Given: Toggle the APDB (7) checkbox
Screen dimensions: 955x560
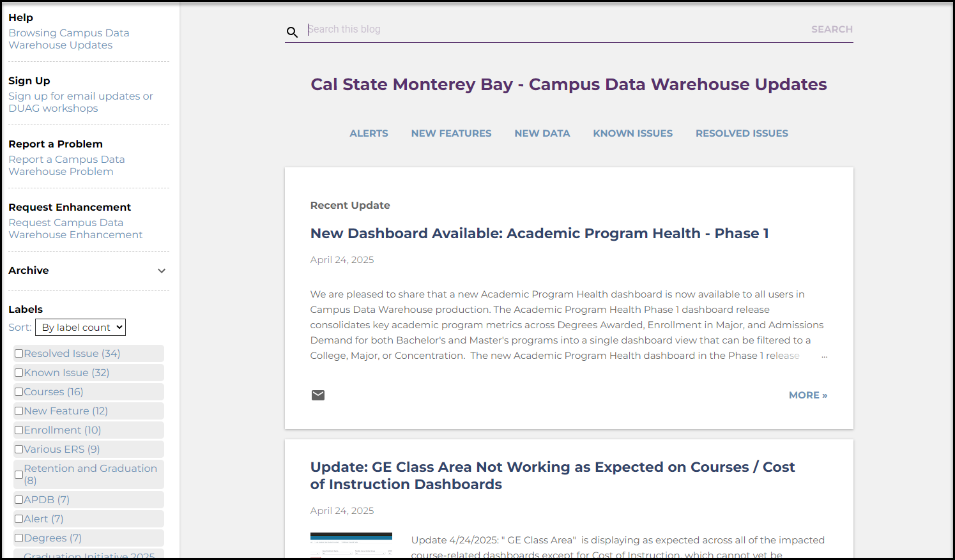Looking at the screenshot, I should (x=19, y=500).
